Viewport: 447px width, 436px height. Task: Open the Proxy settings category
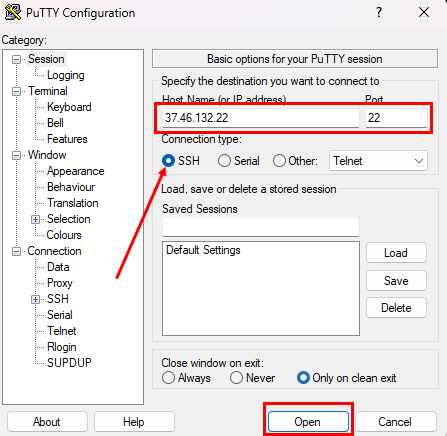coord(60,283)
